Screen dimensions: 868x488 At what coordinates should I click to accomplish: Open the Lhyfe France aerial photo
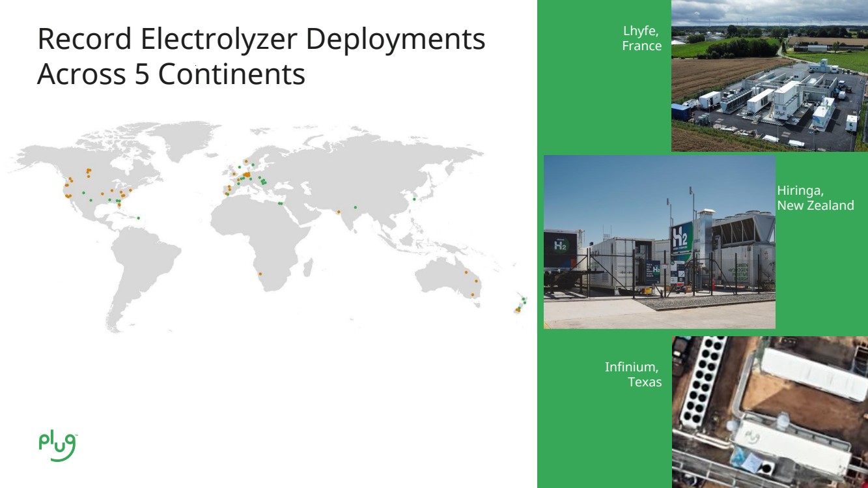(769, 76)
